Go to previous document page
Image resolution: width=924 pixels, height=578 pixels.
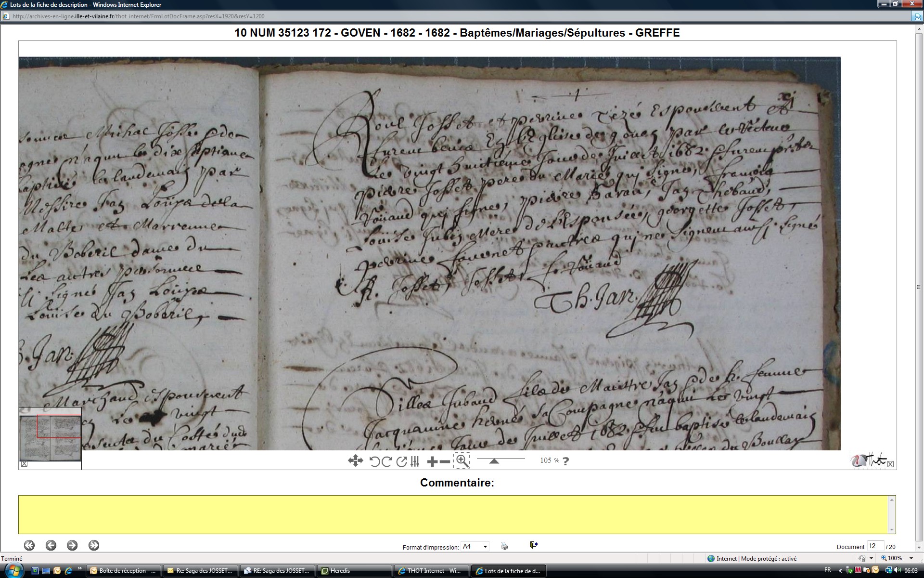pyautogui.click(x=51, y=545)
